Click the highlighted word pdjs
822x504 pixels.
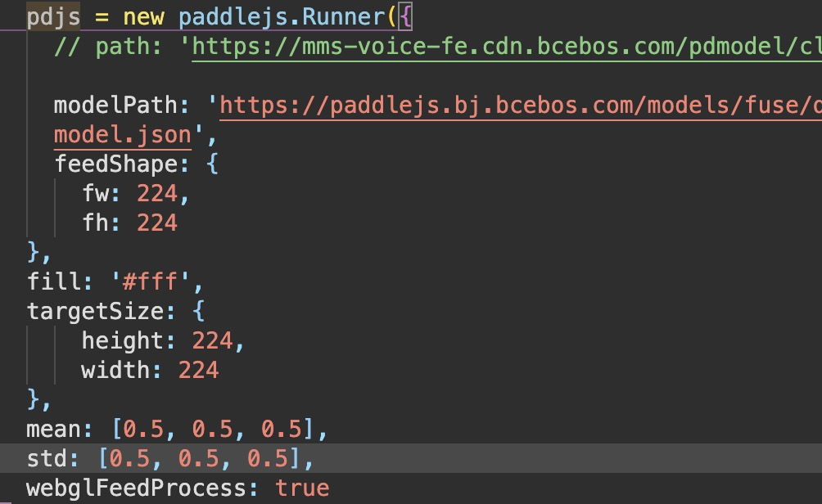point(52,16)
